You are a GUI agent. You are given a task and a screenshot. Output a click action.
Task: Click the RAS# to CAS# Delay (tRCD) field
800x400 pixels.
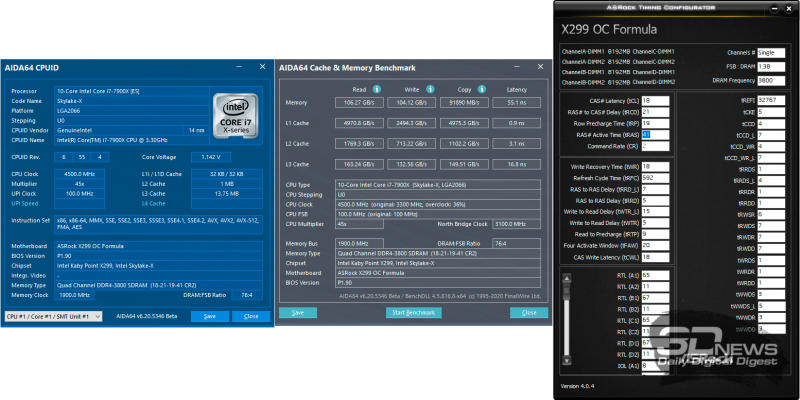(655, 112)
